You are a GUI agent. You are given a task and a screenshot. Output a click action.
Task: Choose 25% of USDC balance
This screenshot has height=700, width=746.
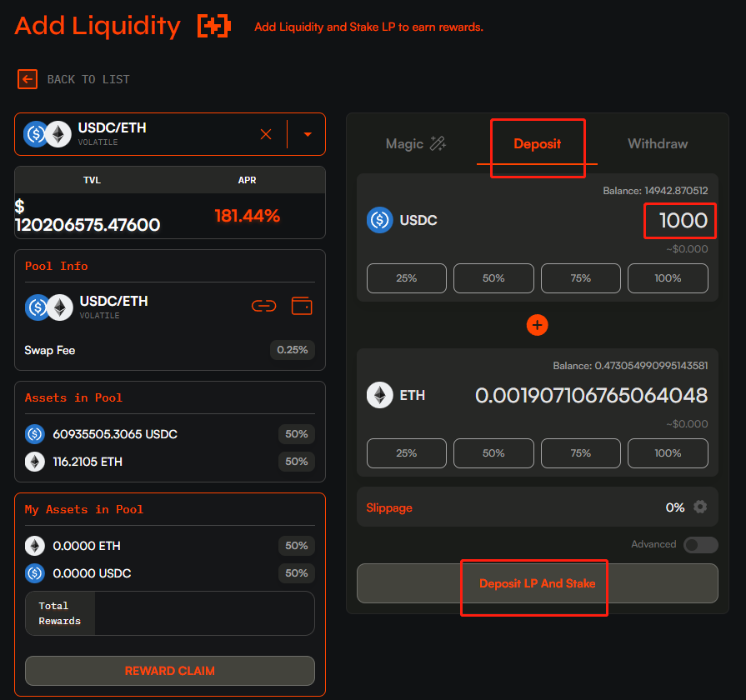[407, 278]
